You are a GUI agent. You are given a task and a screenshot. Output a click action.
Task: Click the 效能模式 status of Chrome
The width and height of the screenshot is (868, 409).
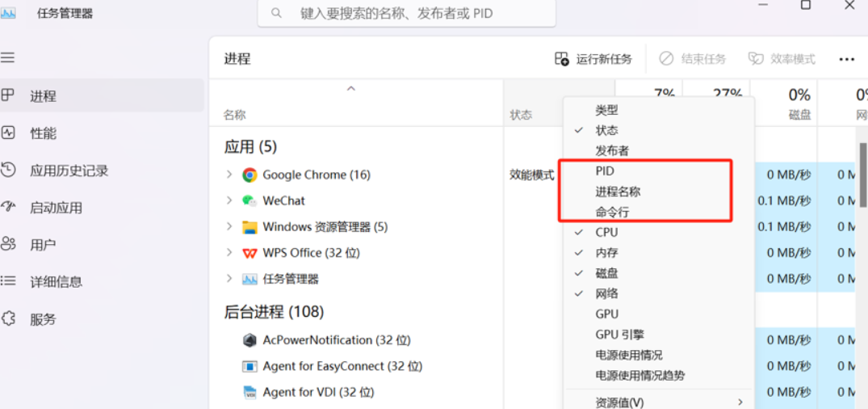coord(532,175)
